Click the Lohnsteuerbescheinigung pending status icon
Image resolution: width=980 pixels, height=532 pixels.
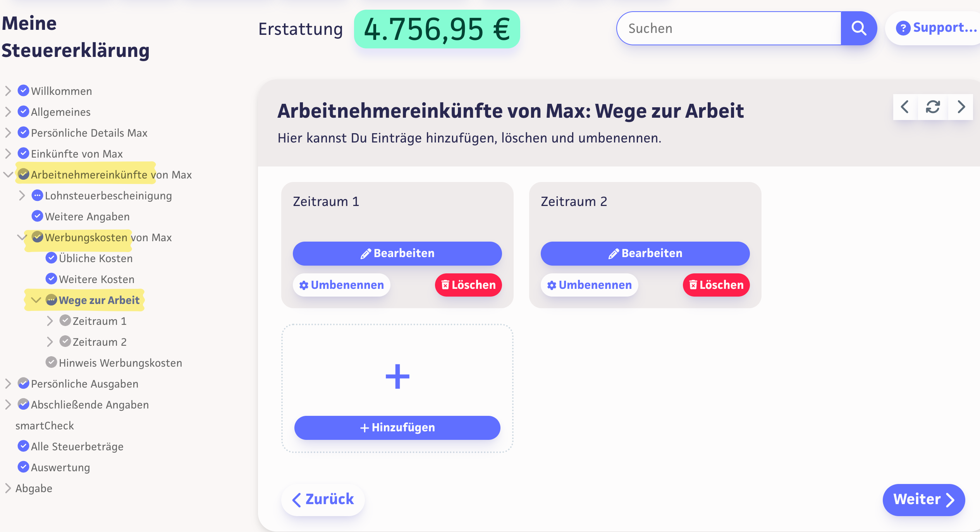click(x=37, y=196)
